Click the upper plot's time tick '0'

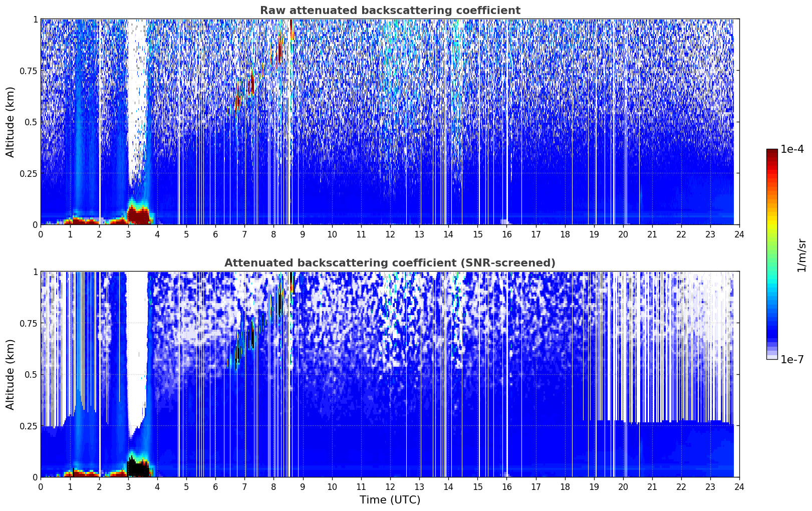point(41,234)
